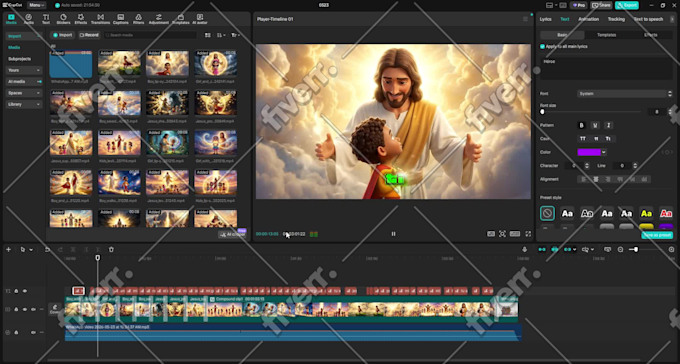
Task: Click the timeline zoom-out magnifier icon
Action: pyautogui.click(x=621, y=249)
